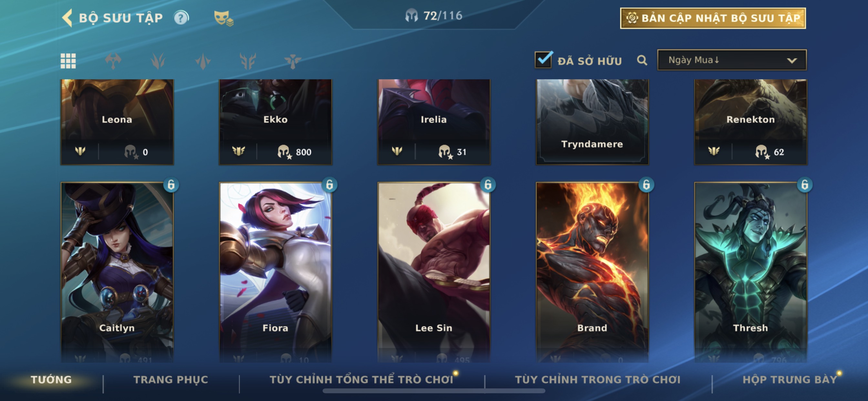Open Tùy Chỉnh Trong Trò Chơi tab
The width and height of the screenshot is (868, 401).
tap(598, 379)
